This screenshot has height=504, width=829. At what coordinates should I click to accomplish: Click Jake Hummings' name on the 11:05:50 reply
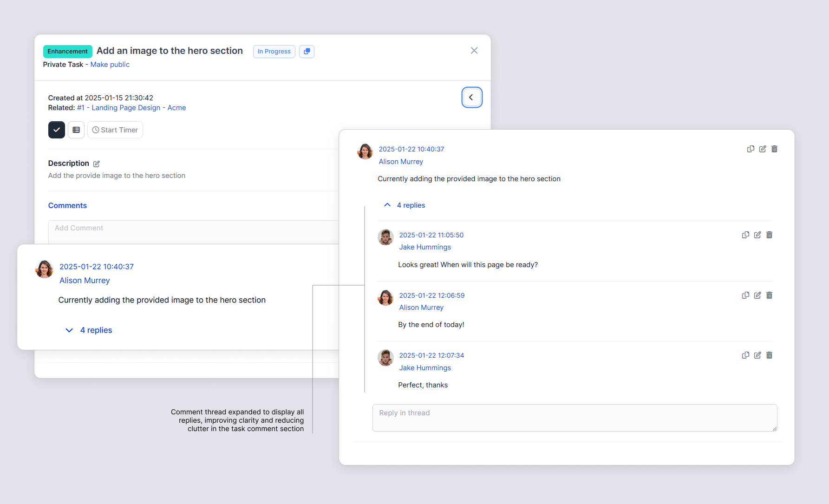425,247
